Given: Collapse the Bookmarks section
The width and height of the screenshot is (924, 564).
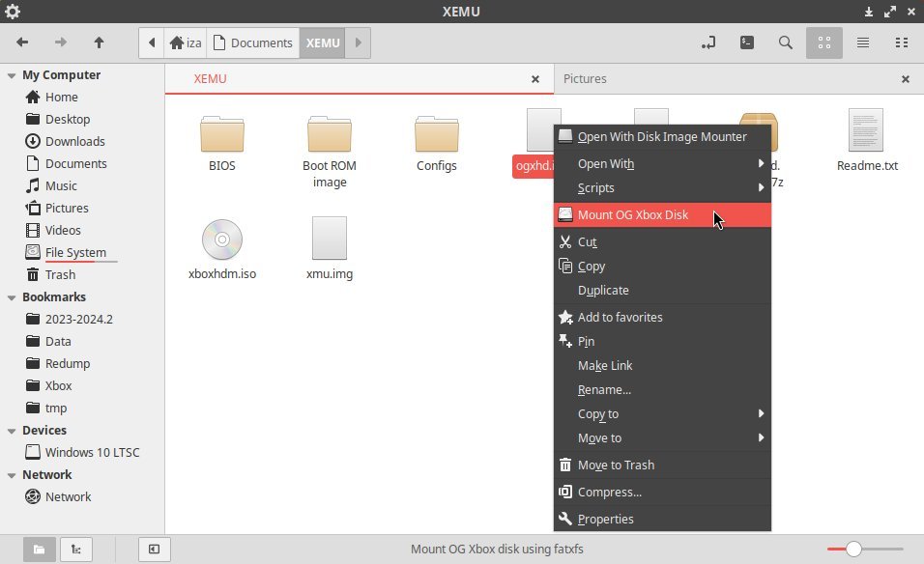Looking at the screenshot, I should (x=12, y=297).
